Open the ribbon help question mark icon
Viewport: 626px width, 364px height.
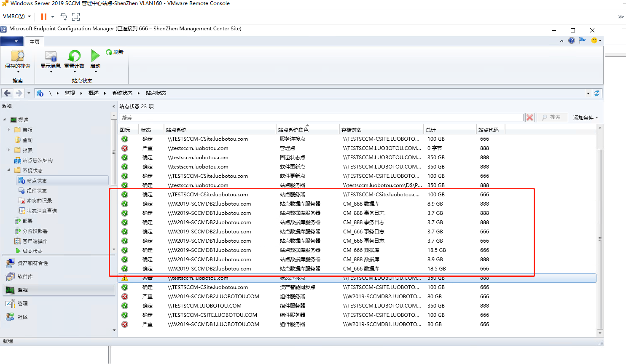coord(572,40)
